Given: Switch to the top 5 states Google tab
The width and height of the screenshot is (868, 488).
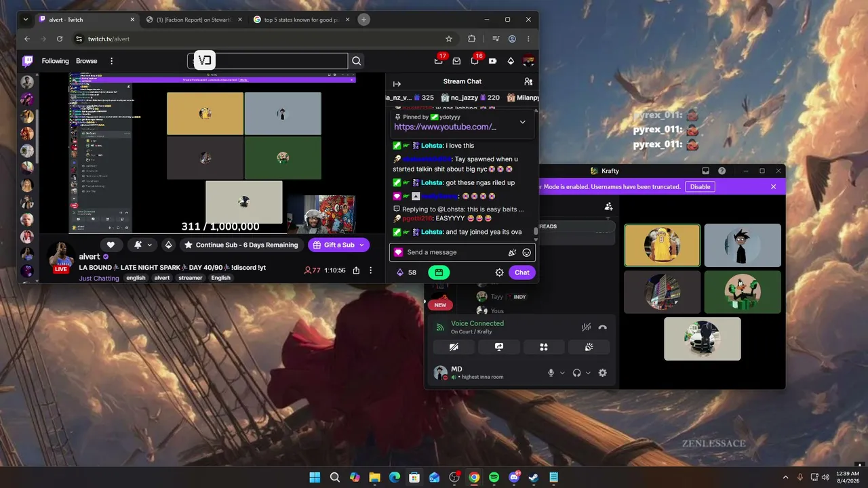Looking at the screenshot, I should click(302, 20).
